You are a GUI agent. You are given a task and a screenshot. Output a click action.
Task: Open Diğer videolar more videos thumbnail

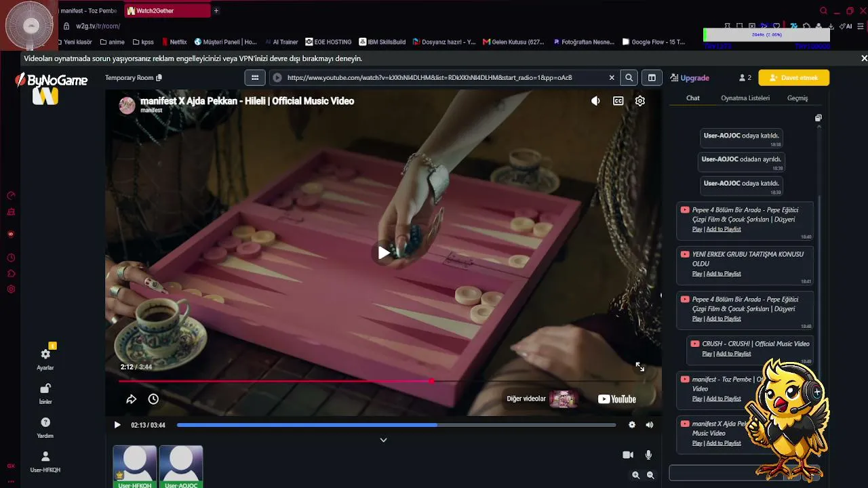(563, 399)
